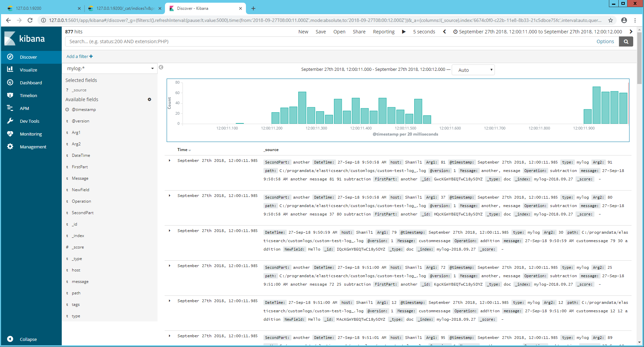
Task: Open Dev Tools wrench icon
Action: coord(10,121)
